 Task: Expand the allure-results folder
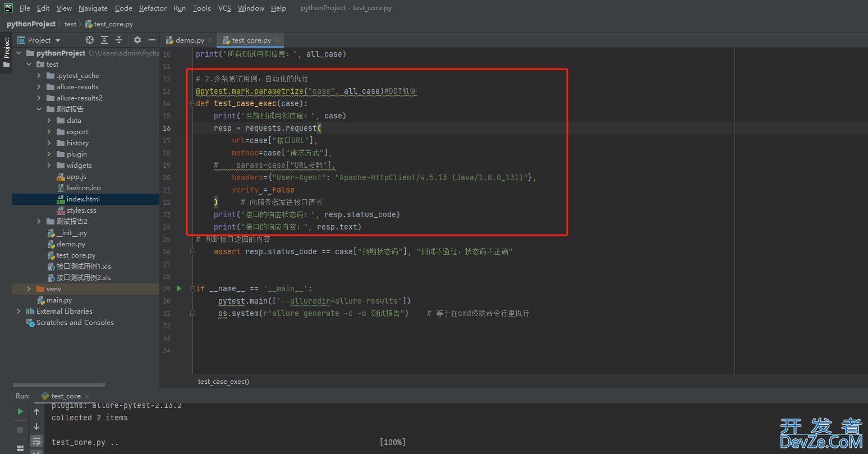pos(39,86)
